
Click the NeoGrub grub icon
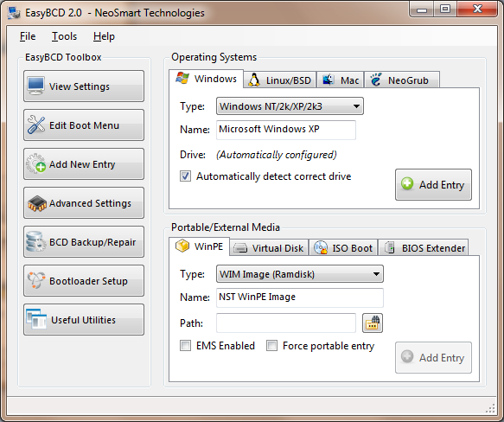coord(375,80)
